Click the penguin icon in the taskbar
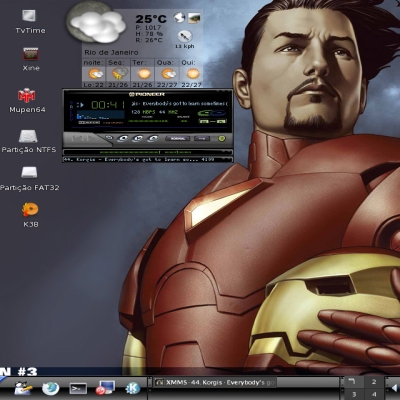Image resolution: width=400 pixels, height=400 pixels. 23,388
